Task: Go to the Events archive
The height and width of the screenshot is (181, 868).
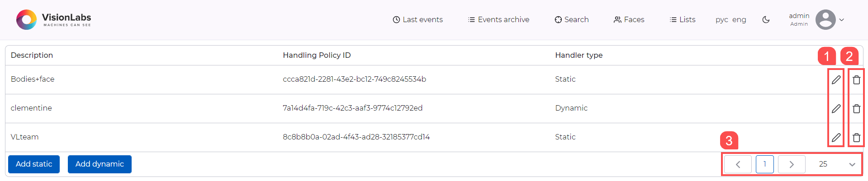Action: (x=498, y=20)
